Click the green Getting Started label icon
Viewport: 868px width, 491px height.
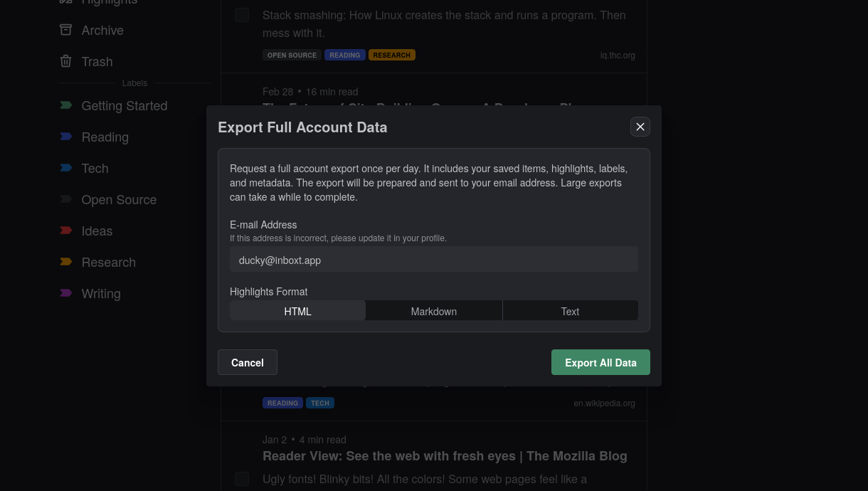66,104
